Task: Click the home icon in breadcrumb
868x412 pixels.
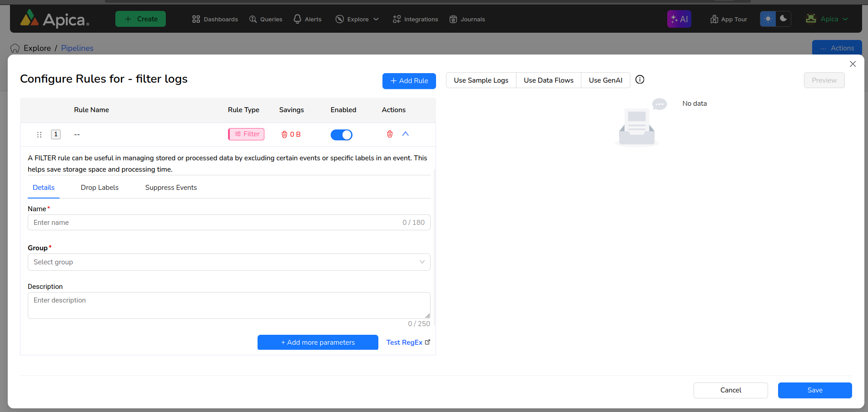Action: coord(15,48)
